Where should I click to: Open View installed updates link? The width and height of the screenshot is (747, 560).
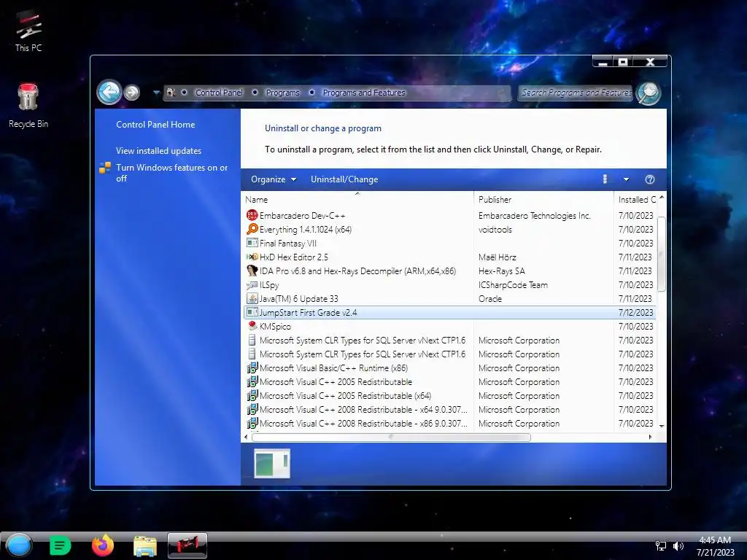pos(158,150)
